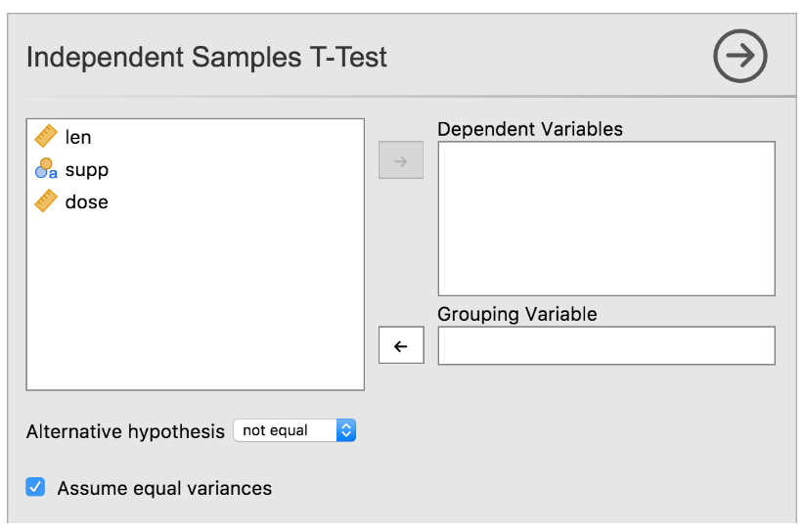805x532 pixels.
Task: Click the 'not equal' dropdown text
Action: [x=275, y=430]
